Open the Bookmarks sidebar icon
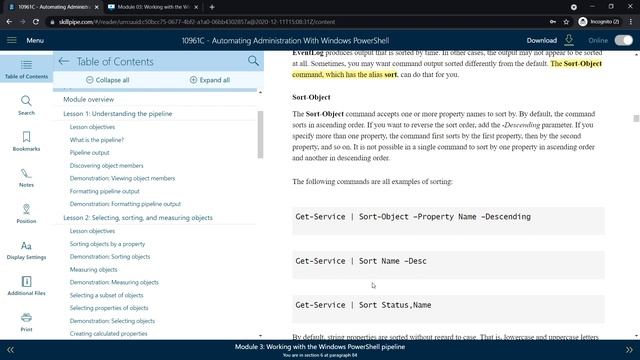The width and height of the screenshot is (640, 360). [27, 141]
